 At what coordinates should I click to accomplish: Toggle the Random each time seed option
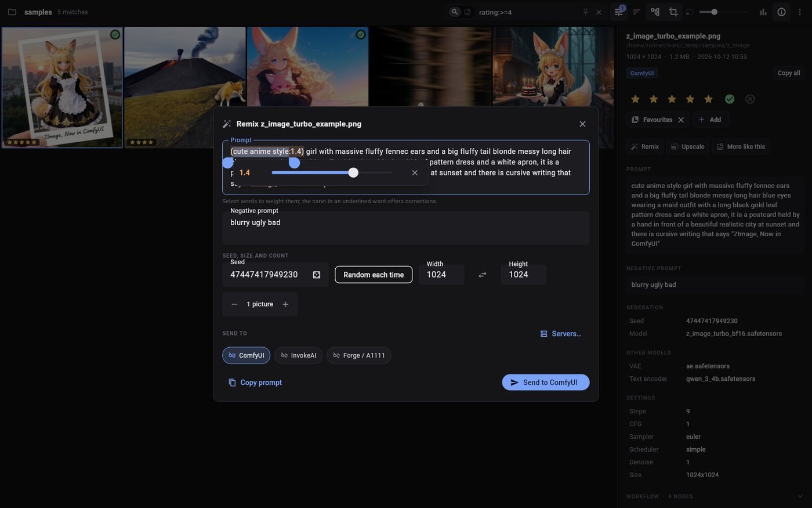click(374, 275)
